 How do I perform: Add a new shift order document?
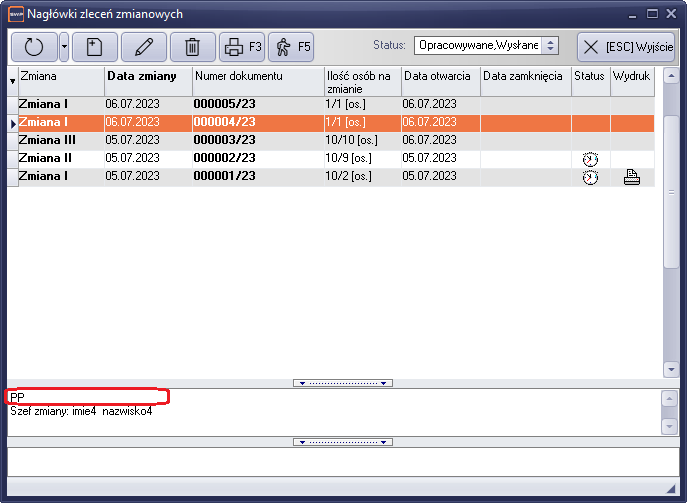click(x=94, y=47)
